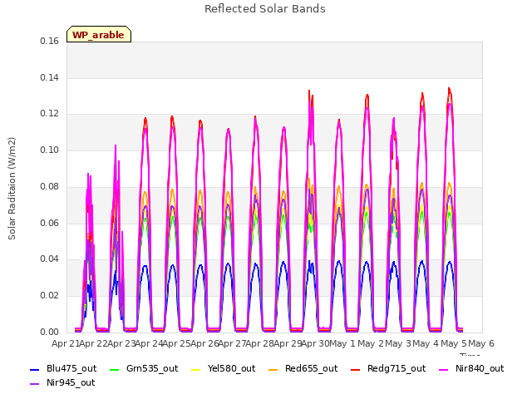The image size is (532, 399).
Task: Click the Apr 30 x-axis date label
Action: [x=315, y=343]
